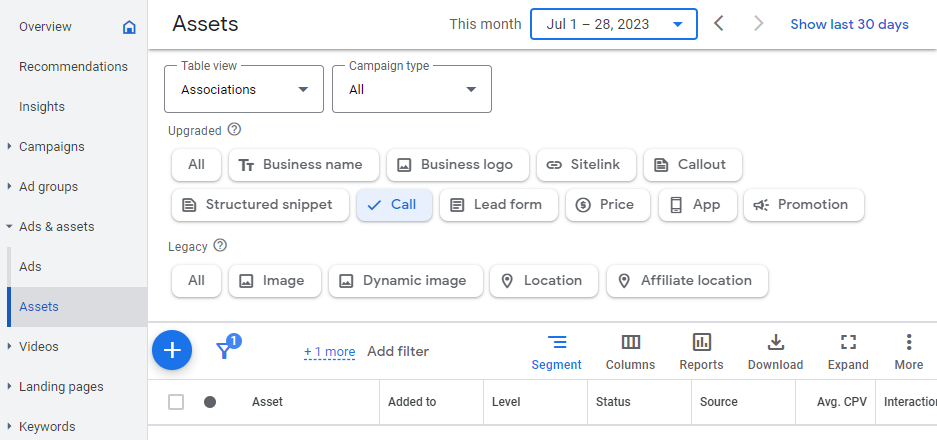Open the Table view dropdown
The height and width of the screenshot is (440, 937).
click(244, 89)
